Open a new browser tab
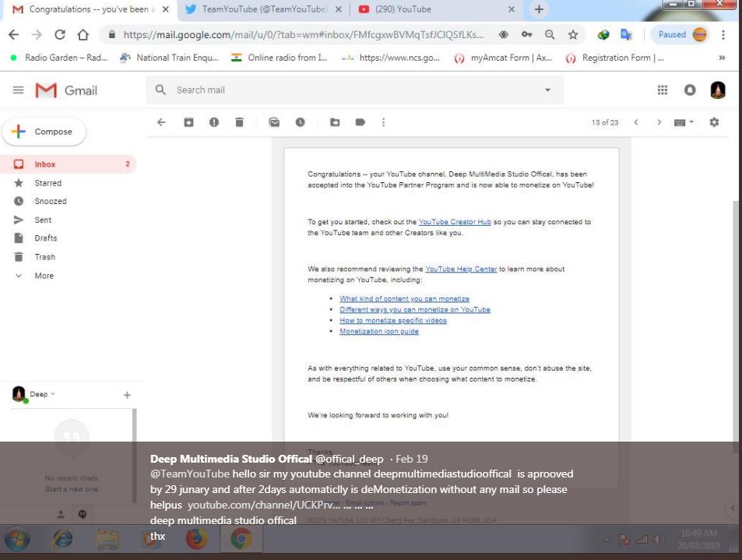Screen dimensions: 742x560 click(x=539, y=9)
